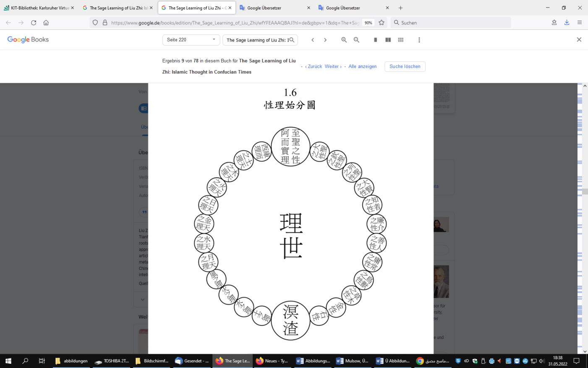Image resolution: width=588 pixels, height=368 pixels.
Task: Click the network connection tray icon
Action: click(533, 361)
